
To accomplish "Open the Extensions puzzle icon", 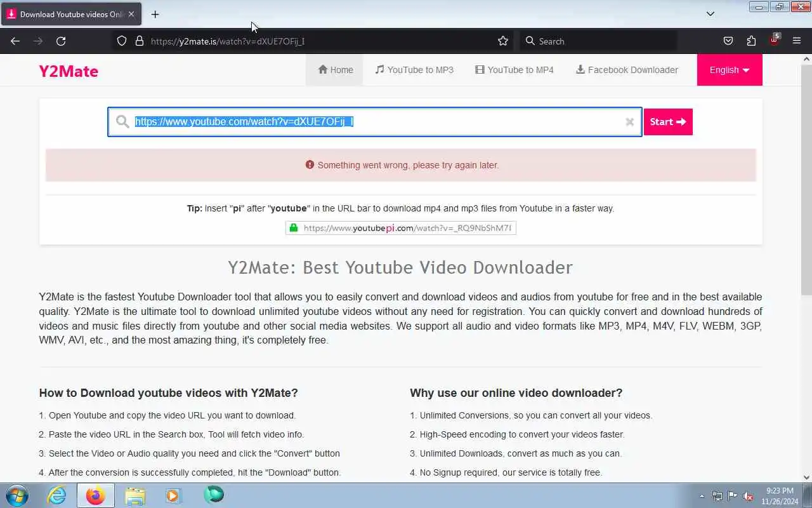I will click(751, 41).
